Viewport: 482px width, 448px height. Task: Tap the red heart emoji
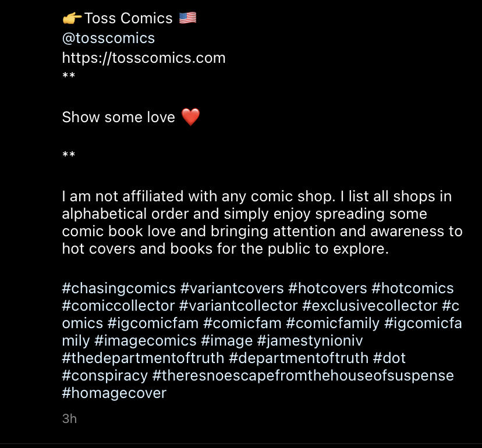tap(190, 117)
